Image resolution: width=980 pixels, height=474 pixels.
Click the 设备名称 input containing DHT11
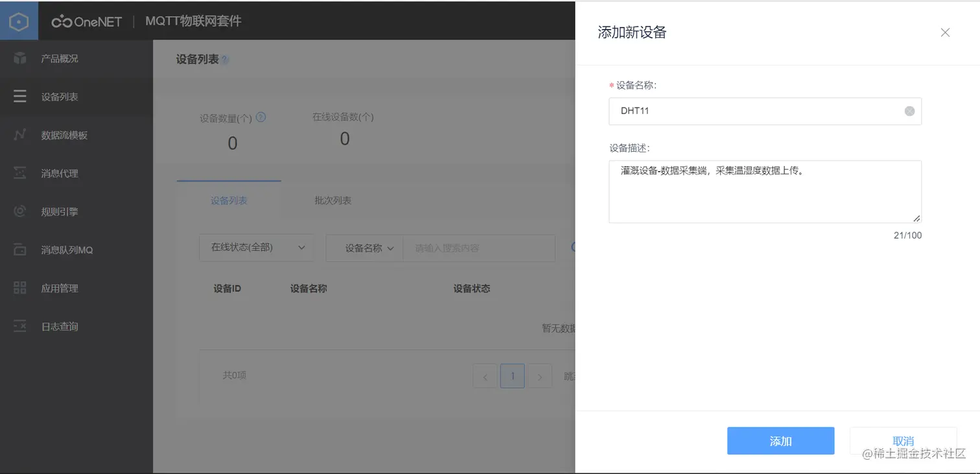pos(765,112)
